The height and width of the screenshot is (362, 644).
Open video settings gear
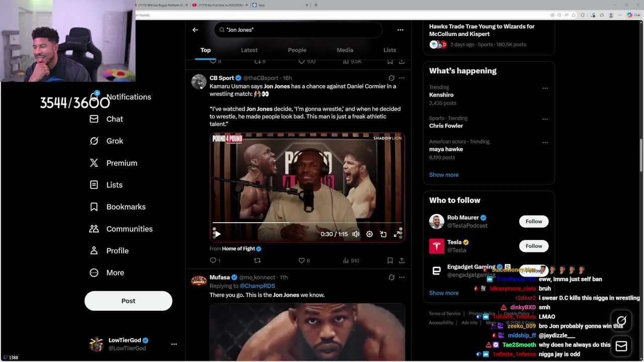369,234
